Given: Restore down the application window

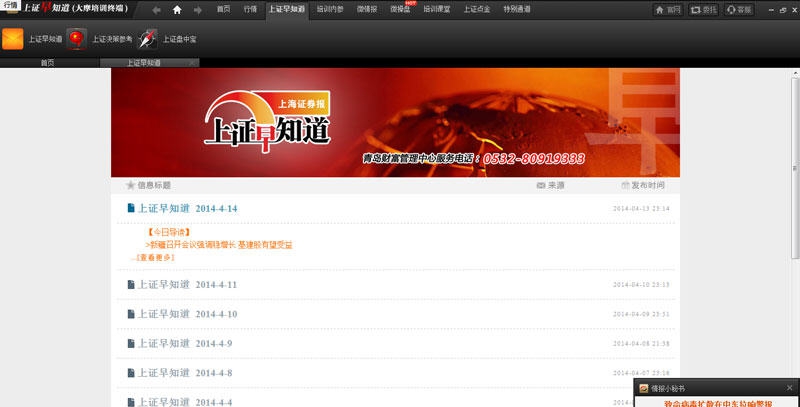Looking at the screenshot, I should (x=783, y=10).
